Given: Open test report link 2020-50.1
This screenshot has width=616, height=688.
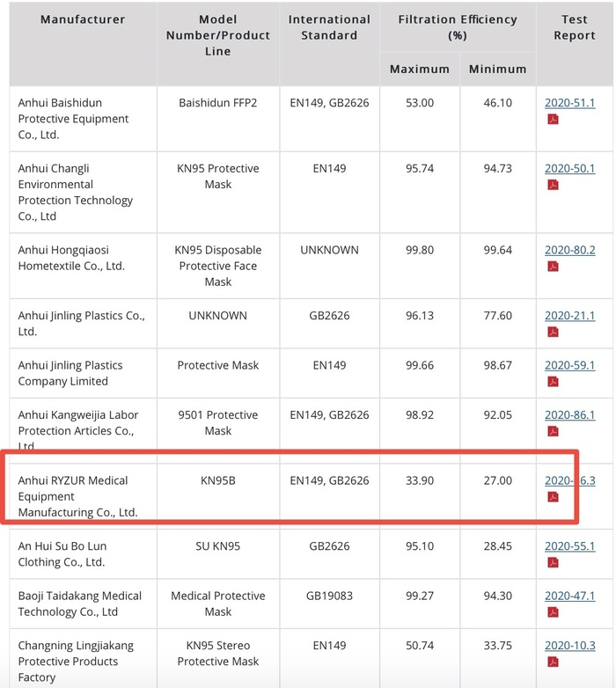Looking at the screenshot, I should point(570,169).
